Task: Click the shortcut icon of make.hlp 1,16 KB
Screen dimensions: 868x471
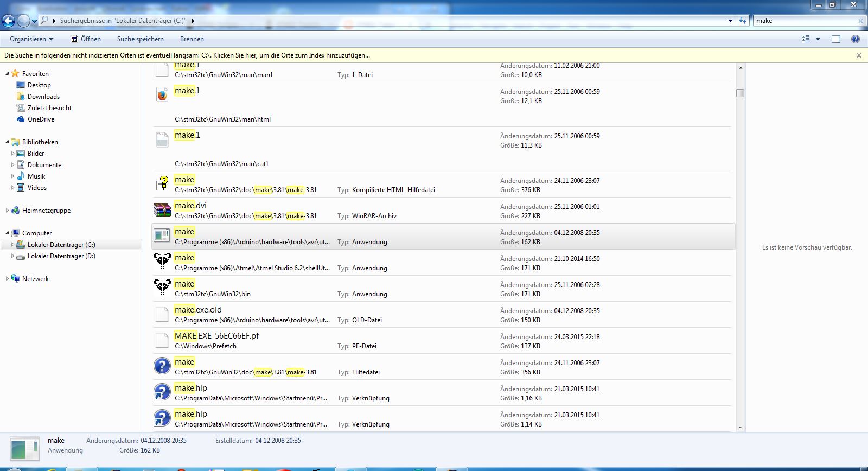Action: pos(162,393)
